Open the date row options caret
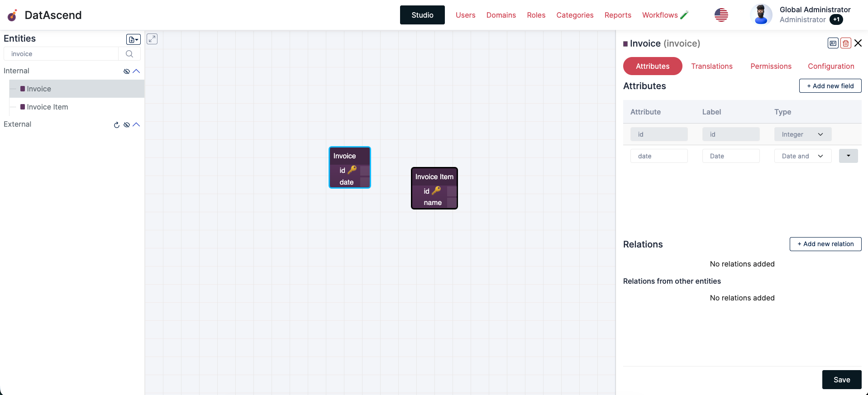 pos(848,156)
